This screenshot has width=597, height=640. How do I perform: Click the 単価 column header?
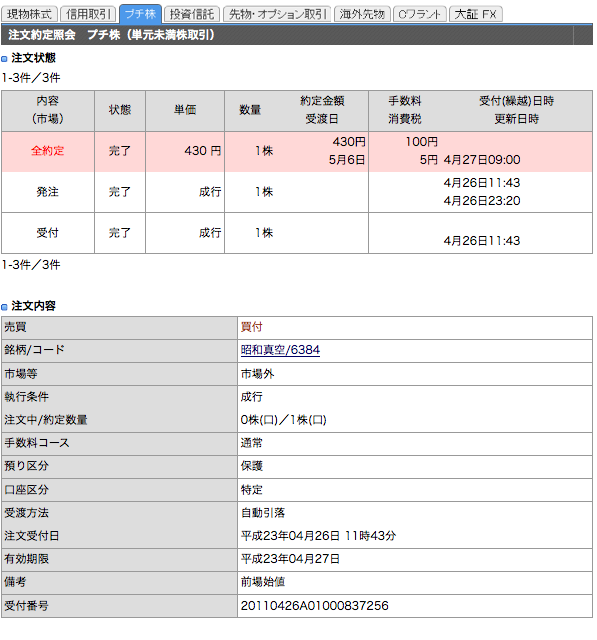(x=185, y=110)
